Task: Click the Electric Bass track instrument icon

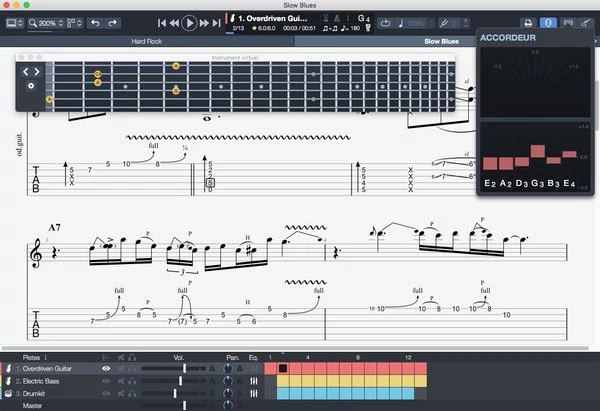Action: [8, 381]
